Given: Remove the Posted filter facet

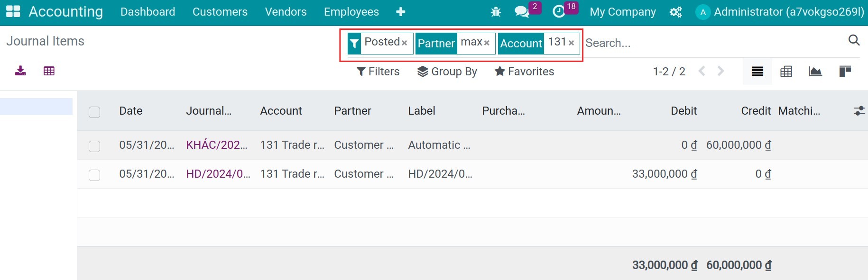Looking at the screenshot, I should tap(405, 43).
